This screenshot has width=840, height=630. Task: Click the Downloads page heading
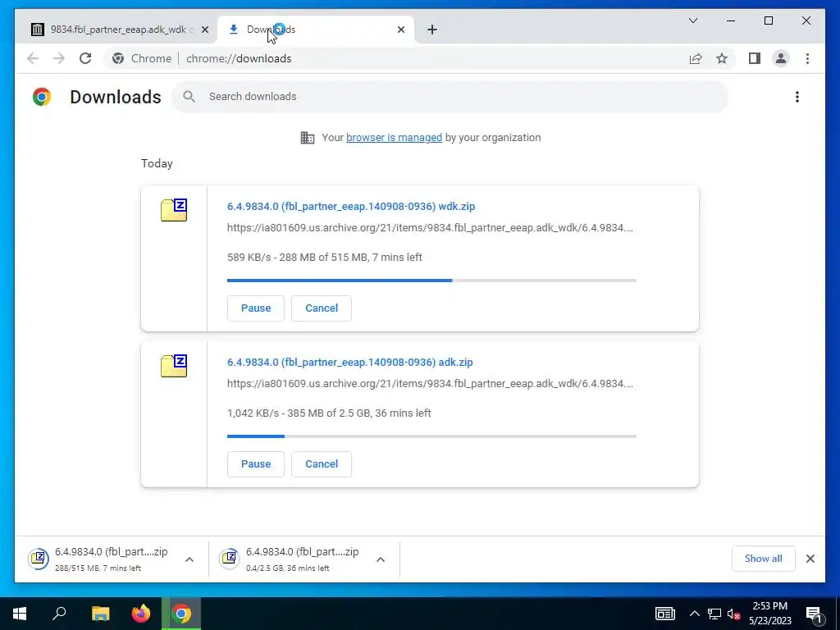pos(116,97)
